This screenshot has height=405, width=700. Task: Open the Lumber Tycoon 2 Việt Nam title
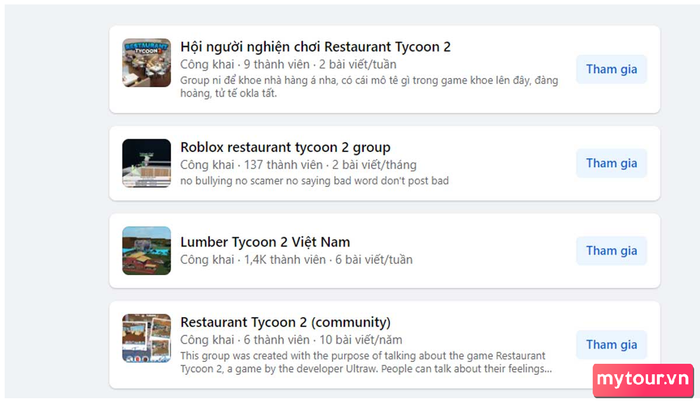[265, 242]
